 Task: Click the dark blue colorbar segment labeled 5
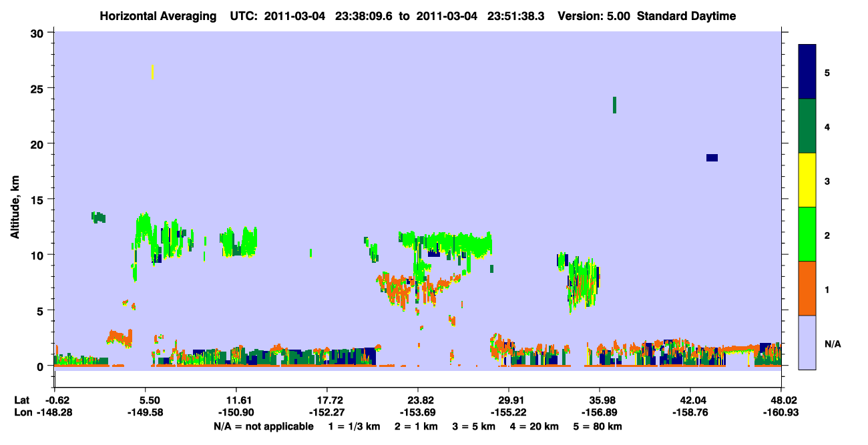coord(807,72)
